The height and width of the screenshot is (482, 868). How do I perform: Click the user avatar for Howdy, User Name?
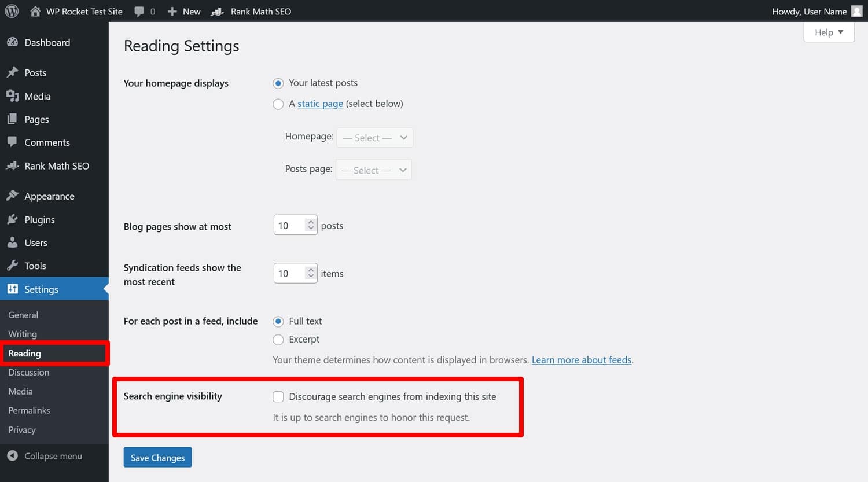pos(856,11)
